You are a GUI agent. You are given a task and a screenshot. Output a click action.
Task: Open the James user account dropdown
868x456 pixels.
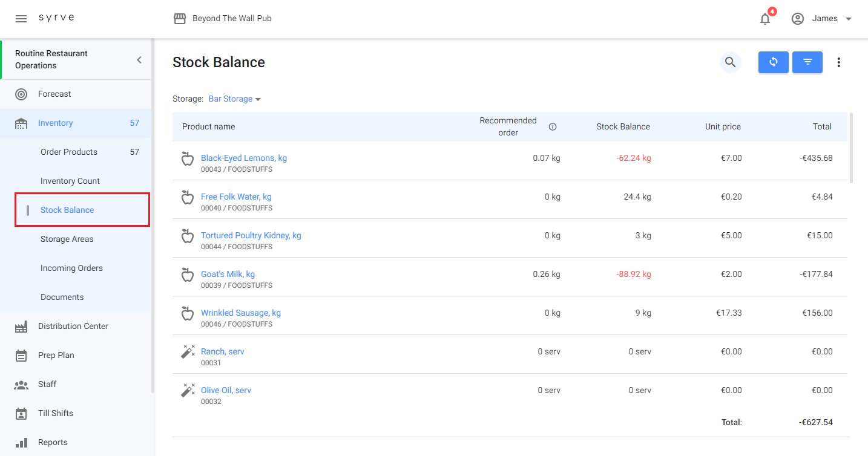pos(822,19)
